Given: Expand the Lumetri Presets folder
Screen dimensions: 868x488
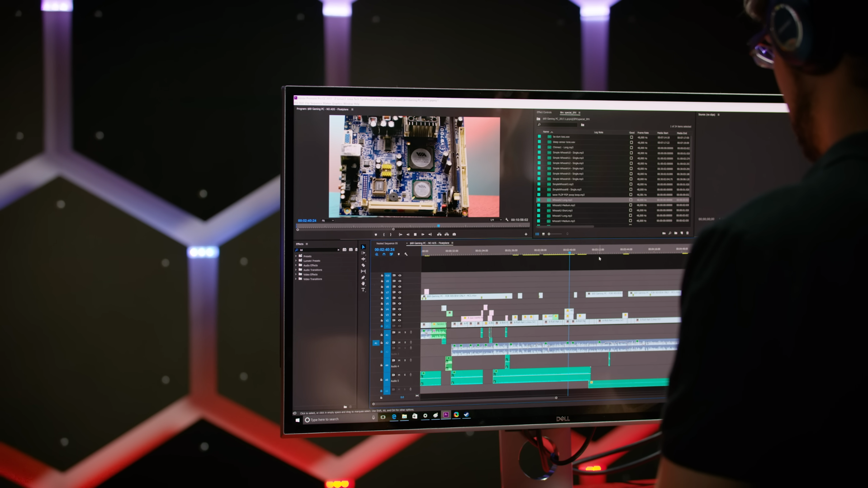Looking at the screenshot, I should click(296, 261).
